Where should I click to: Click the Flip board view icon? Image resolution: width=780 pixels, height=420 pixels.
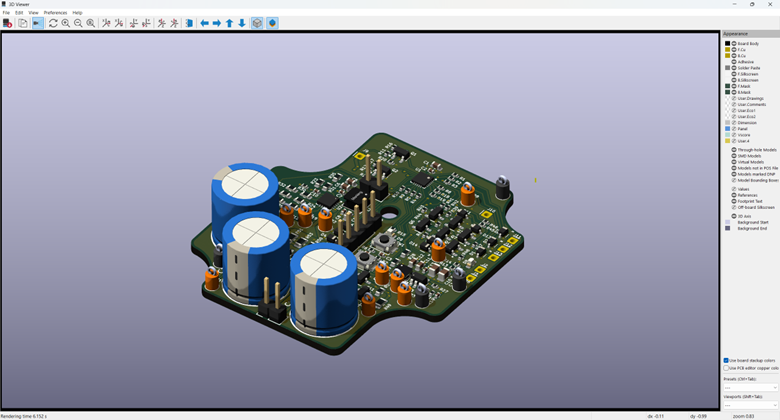click(x=188, y=23)
